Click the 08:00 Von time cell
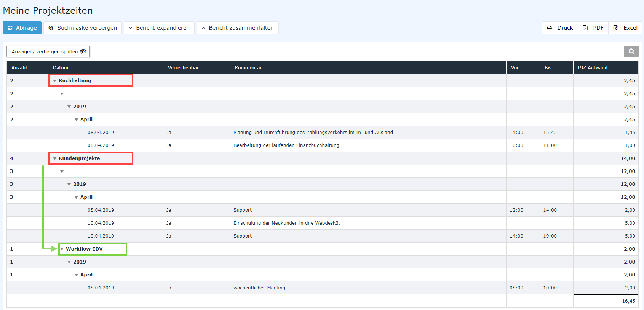Screen dimensions: 644x310 point(516,288)
